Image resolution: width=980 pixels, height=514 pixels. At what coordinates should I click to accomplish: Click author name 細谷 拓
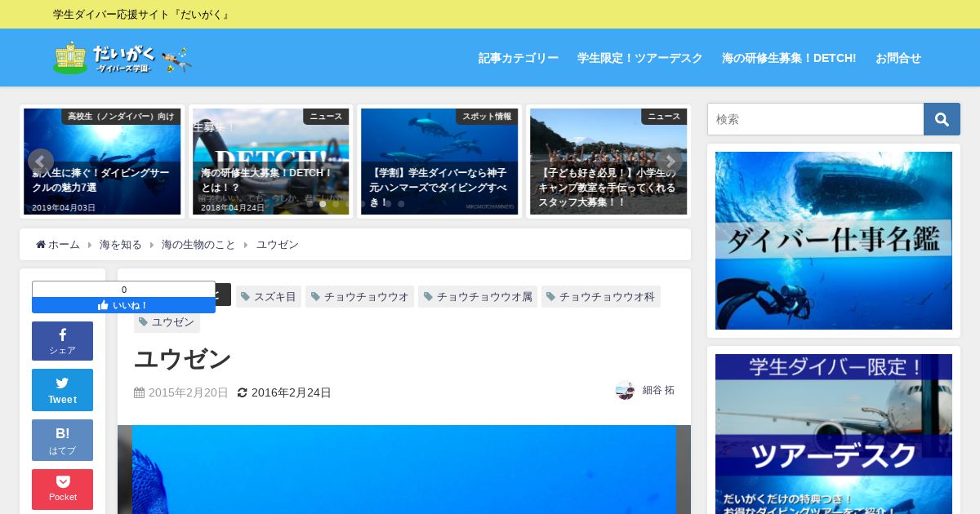pyautogui.click(x=658, y=390)
